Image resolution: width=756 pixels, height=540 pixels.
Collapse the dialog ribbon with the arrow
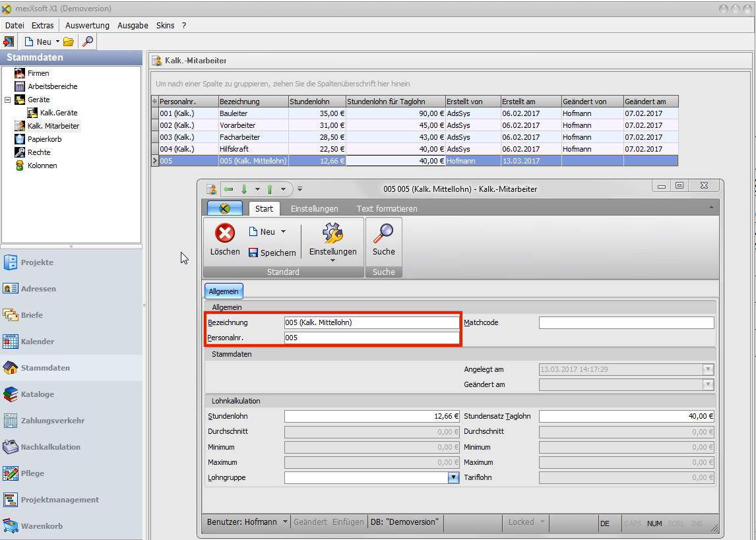(711, 208)
